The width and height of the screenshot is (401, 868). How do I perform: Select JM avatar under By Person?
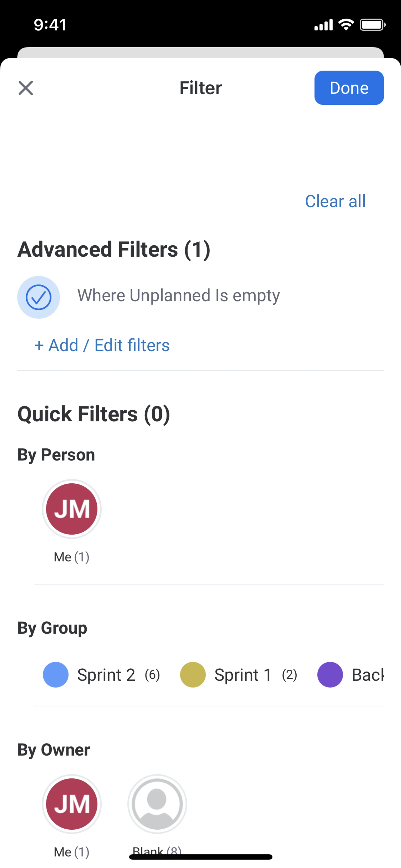pyautogui.click(x=72, y=509)
